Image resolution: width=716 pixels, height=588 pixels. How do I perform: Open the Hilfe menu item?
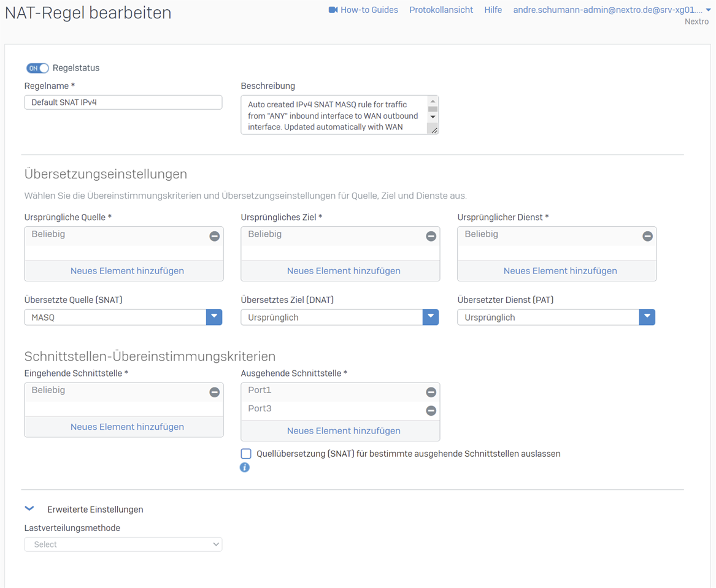click(493, 10)
